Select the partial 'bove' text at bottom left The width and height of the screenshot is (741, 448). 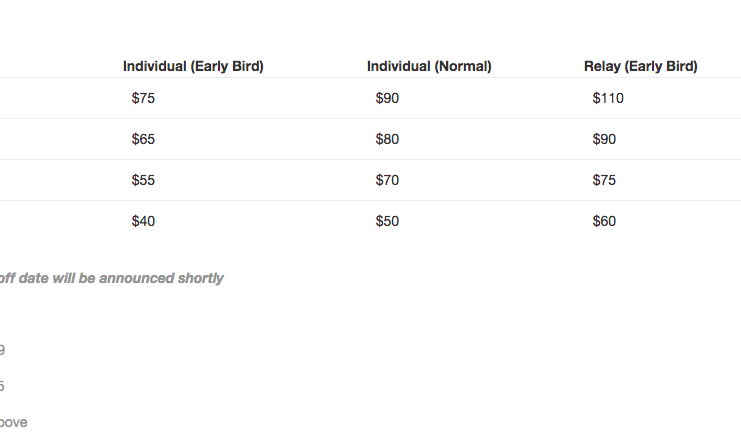tap(13, 422)
